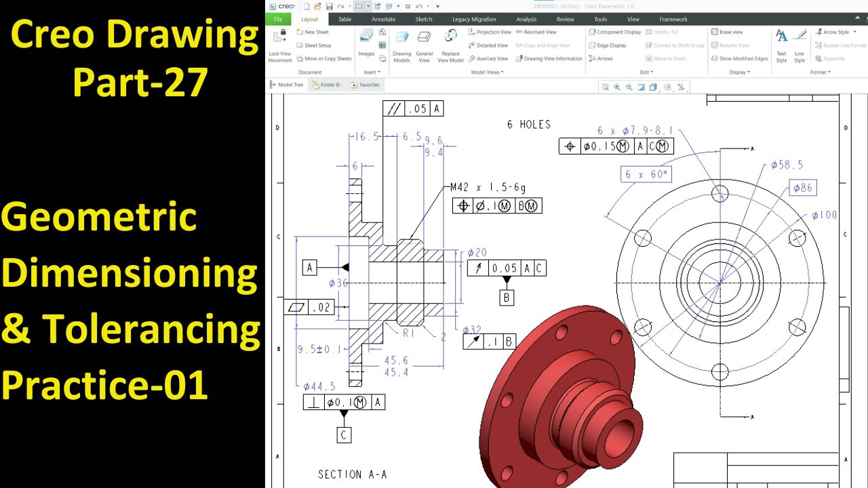The width and height of the screenshot is (868, 488).
Task: Click the Repaint icon in the graphics toolbar
Action: click(x=642, y=87)
